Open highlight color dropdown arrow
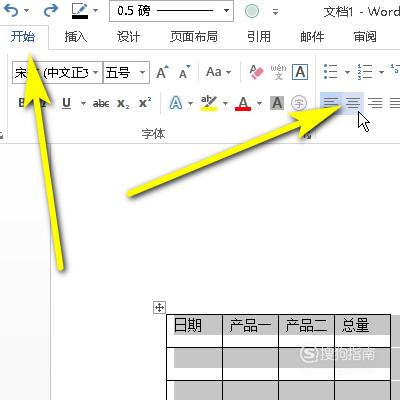Viewport: 400px width, 400px height. tap(225, 103)
